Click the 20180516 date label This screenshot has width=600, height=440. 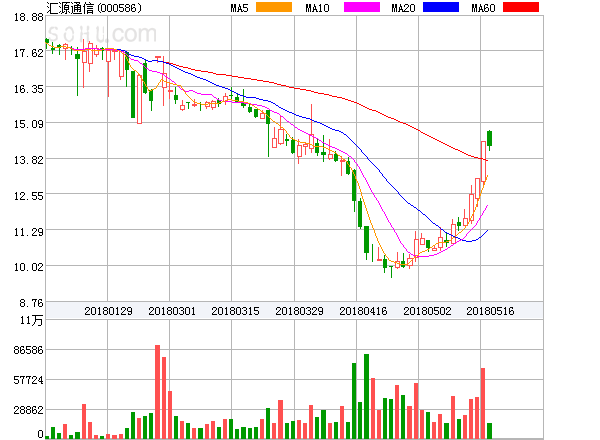point(490,311)
